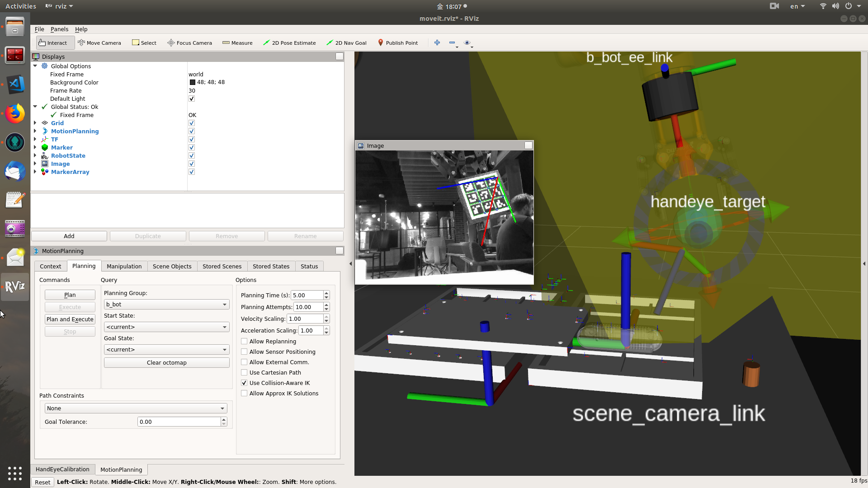Click the Background Color swatch

pos(192,82)
